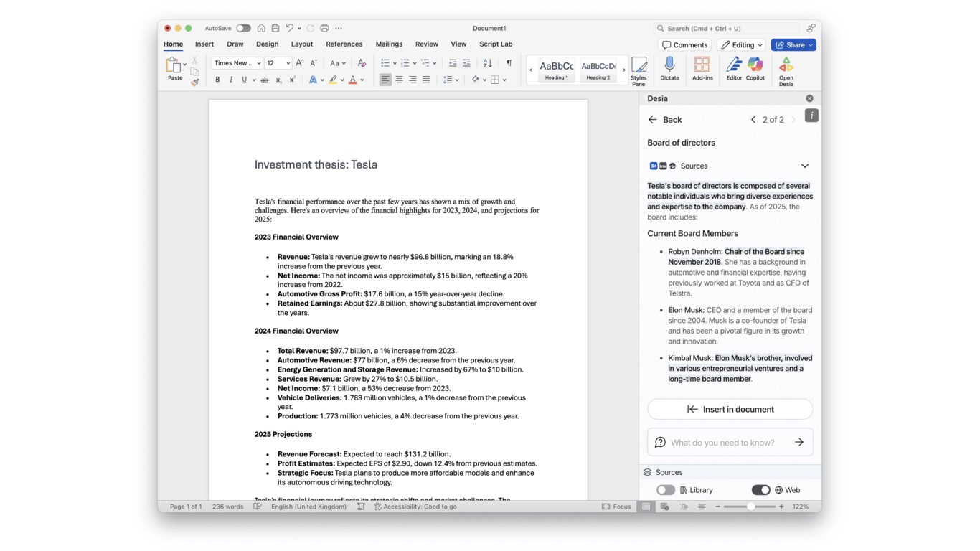980x551 pixels.
Task: Expand the numbered list options arrow
Action: click(x=415, y=63)
